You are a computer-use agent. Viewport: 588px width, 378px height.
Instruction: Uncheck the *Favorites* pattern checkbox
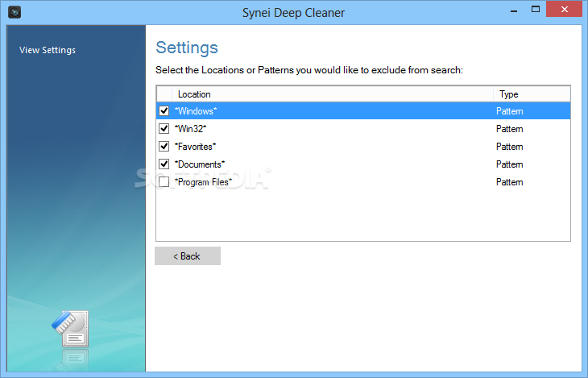[x=164, y=146]
